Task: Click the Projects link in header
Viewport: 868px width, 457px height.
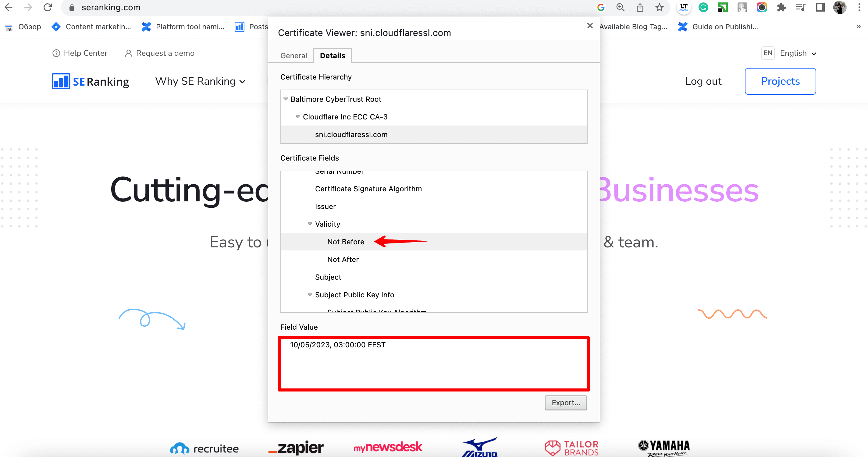Action: pyautogui.click(x=780, y=81)
